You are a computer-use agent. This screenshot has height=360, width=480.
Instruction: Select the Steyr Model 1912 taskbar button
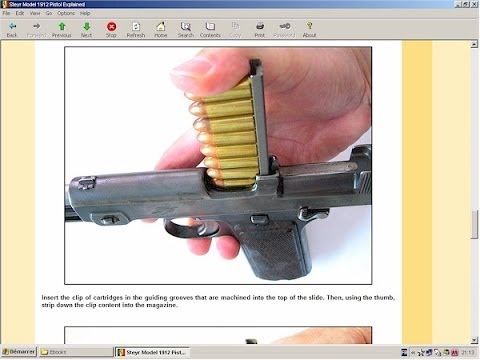point(152,352)
